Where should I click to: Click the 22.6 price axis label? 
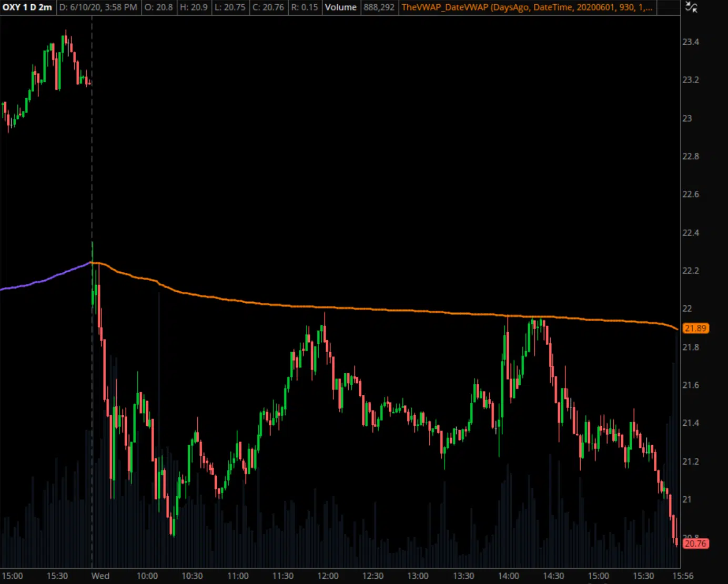(691, 194)
